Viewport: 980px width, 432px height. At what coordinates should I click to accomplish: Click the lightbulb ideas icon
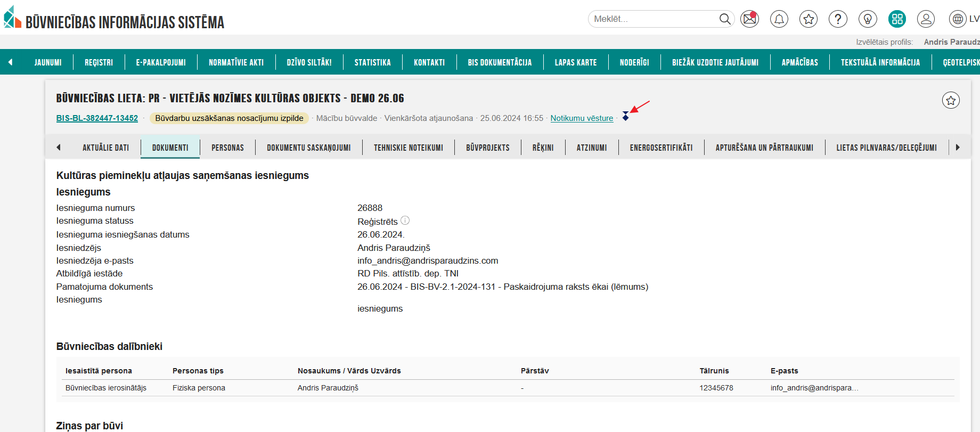coord(868,19)
